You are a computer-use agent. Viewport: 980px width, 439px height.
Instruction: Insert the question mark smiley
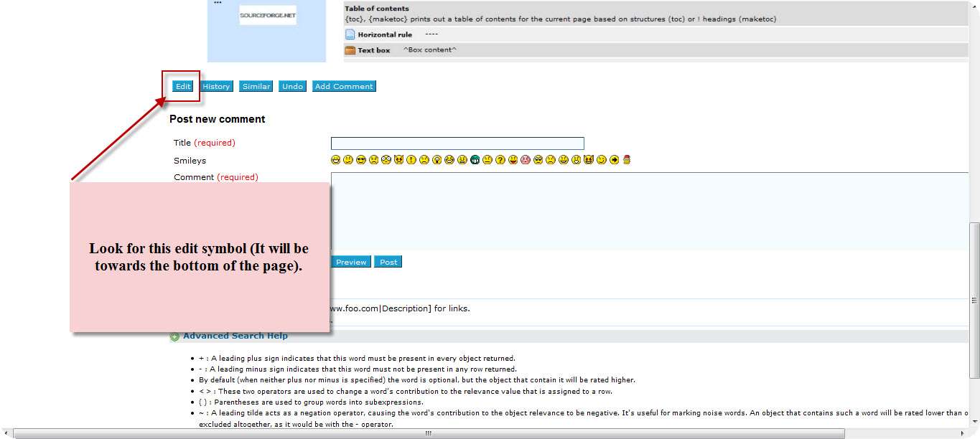coord(500,160)
